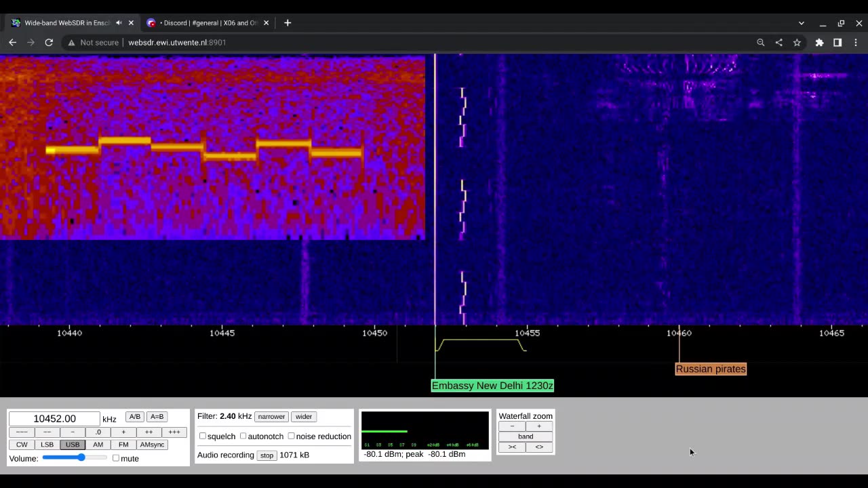
Task: Click the S-meter signal display
Action: coord(425,430)
